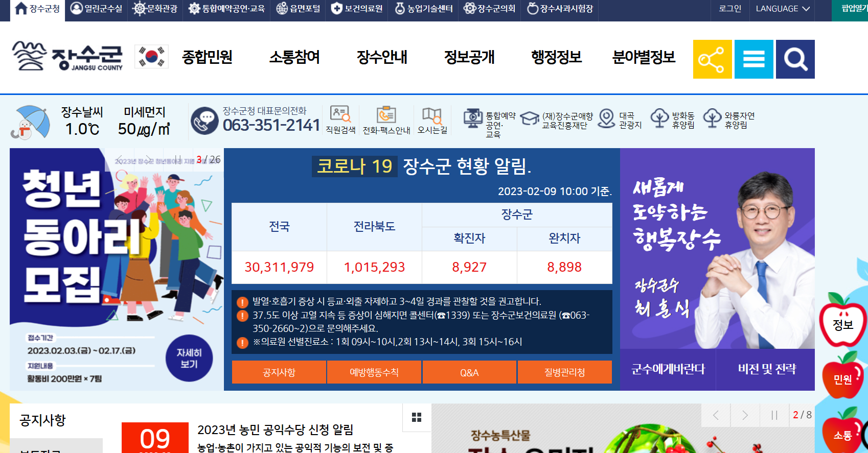Open 군수에게바란다 link
This screenshot has width=868, height=453.
(x=668, y=369)
